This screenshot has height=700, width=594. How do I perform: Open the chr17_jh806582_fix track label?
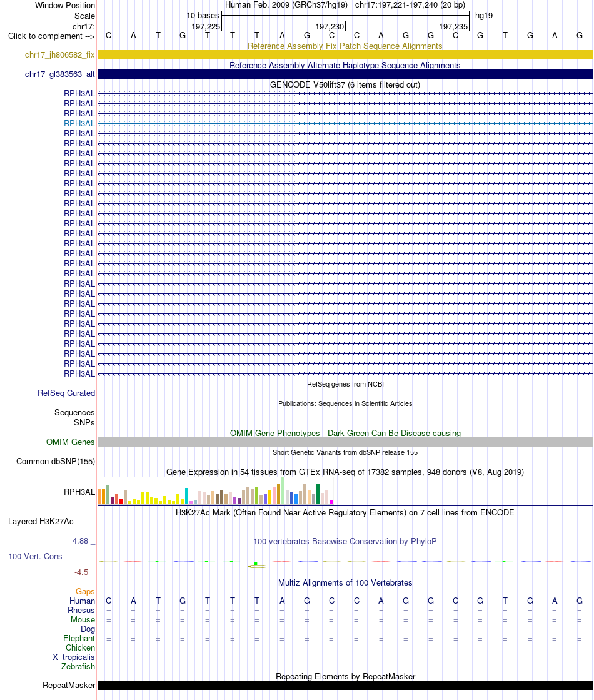click(x=60, y=55)
